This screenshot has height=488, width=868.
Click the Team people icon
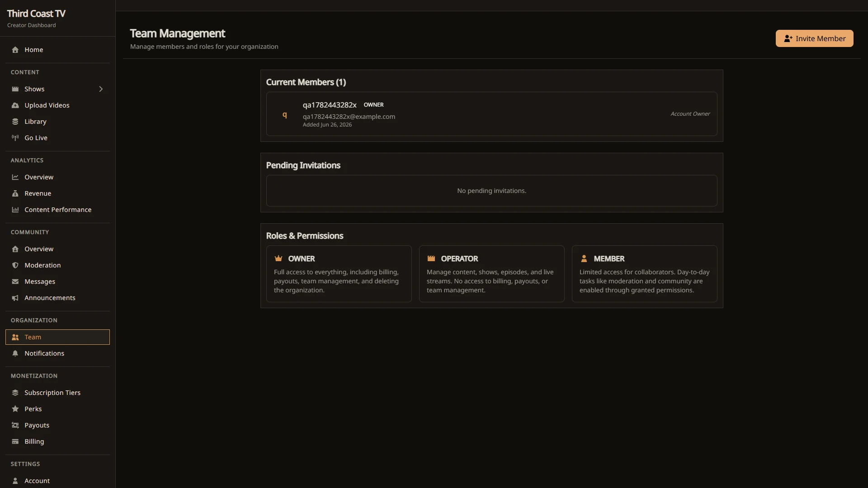(x=15, y=337)
